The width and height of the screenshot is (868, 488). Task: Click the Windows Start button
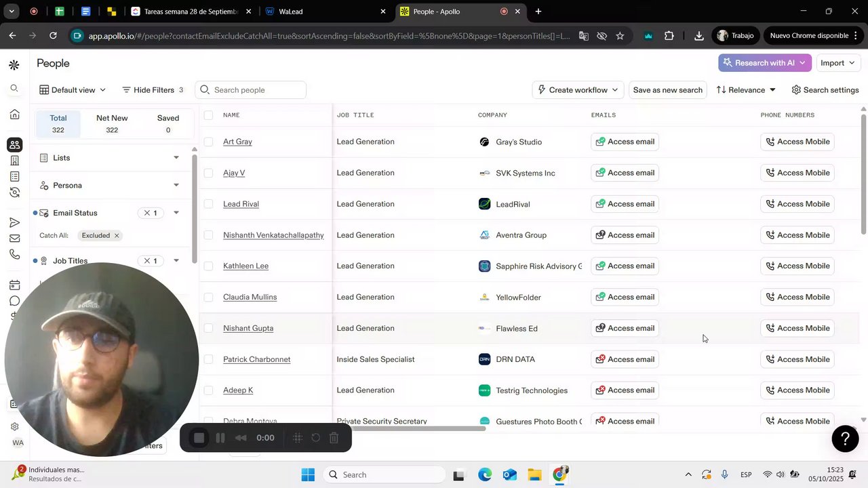click(x=308, y=475)
